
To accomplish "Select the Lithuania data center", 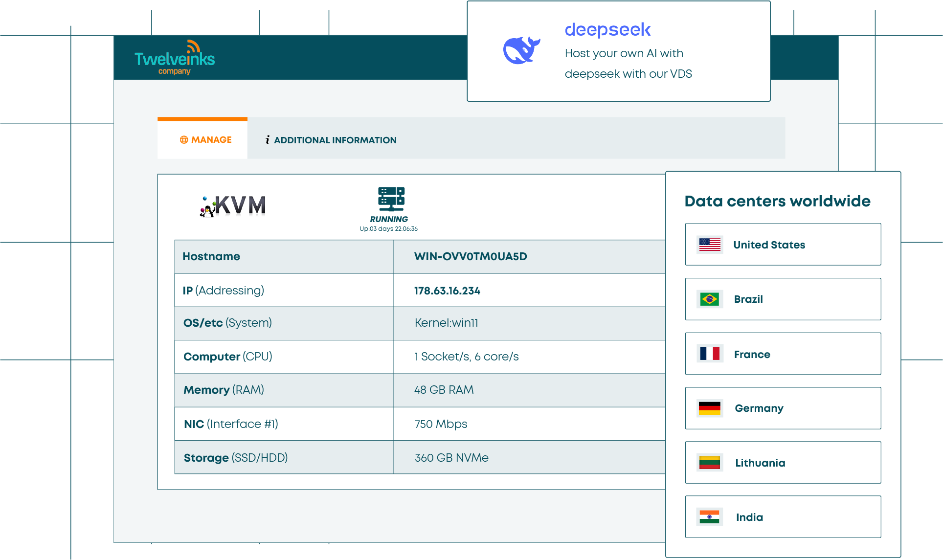I will 783,463.
